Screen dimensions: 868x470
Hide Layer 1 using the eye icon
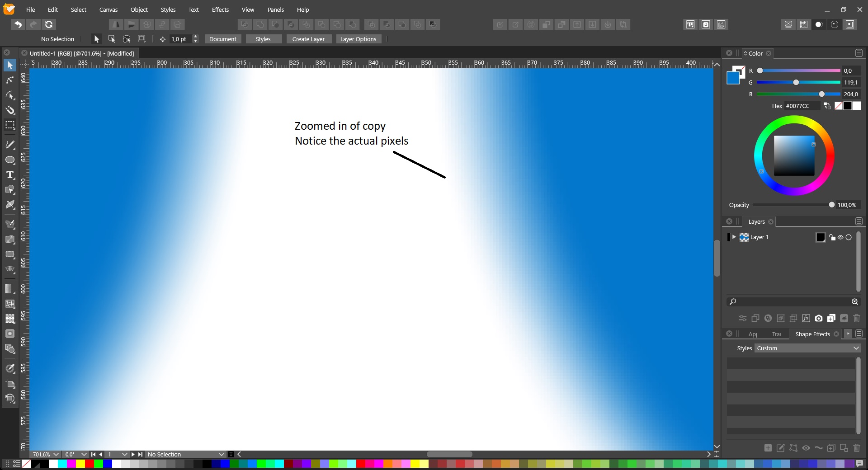tap(840, 237)
